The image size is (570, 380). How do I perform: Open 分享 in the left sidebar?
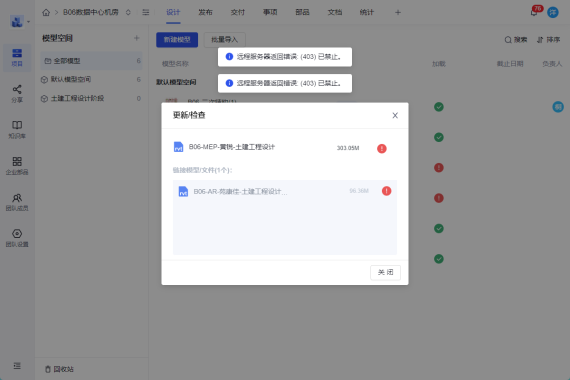pos(17,94)
